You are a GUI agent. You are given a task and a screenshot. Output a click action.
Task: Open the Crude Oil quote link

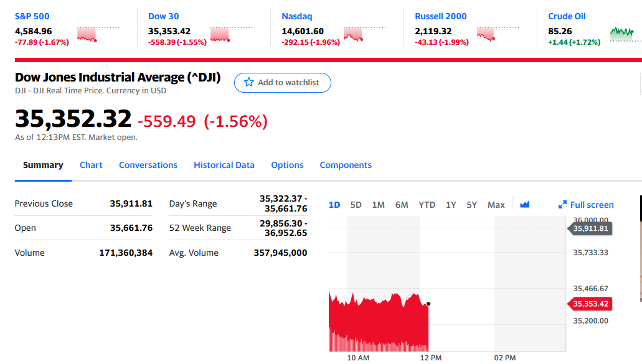(567, 16)
